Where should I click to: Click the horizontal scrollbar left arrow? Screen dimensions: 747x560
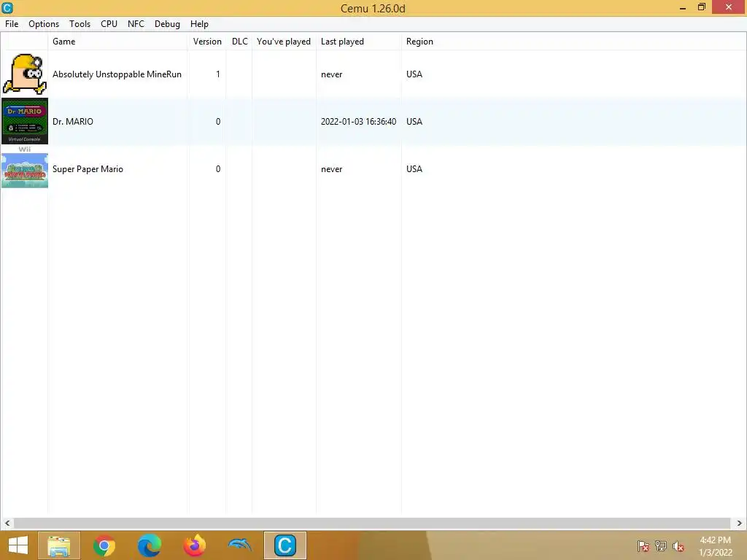7,523
